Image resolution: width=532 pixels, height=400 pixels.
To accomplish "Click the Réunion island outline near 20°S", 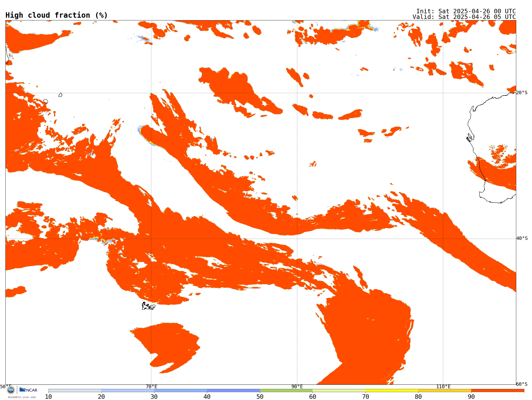I will 46,101.
